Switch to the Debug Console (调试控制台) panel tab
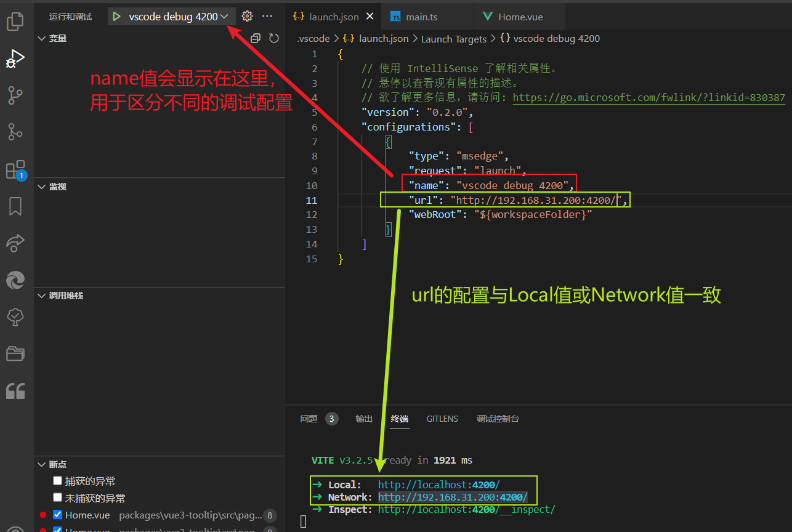Viewport: 792px width, 532px height. [498, 419]
